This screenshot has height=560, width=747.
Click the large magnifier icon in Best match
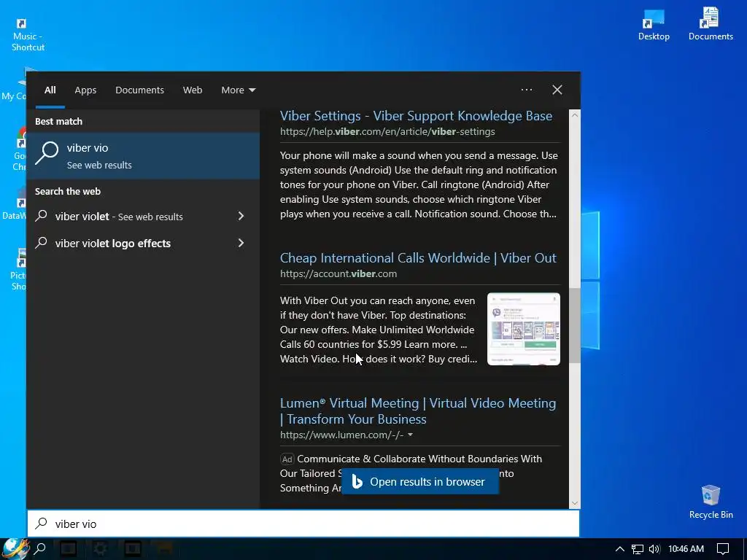point(47,153)
